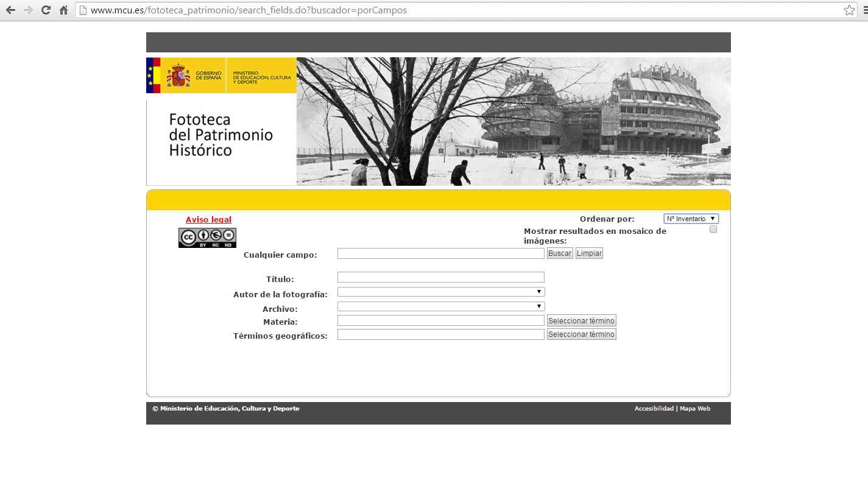868x480 pixels.
Task: Enable mosaic image results checkbox
Action: [713, 230]
